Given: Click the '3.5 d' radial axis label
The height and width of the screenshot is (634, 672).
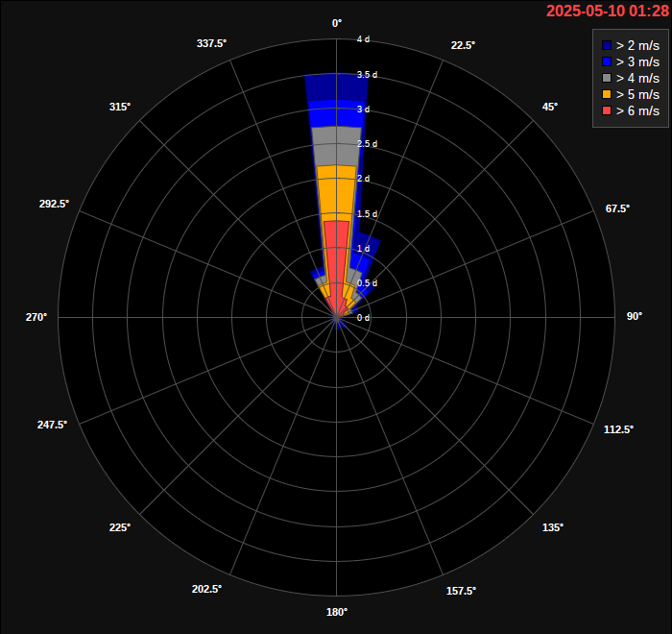Looking at the screenshot, I should coord(368,75).
